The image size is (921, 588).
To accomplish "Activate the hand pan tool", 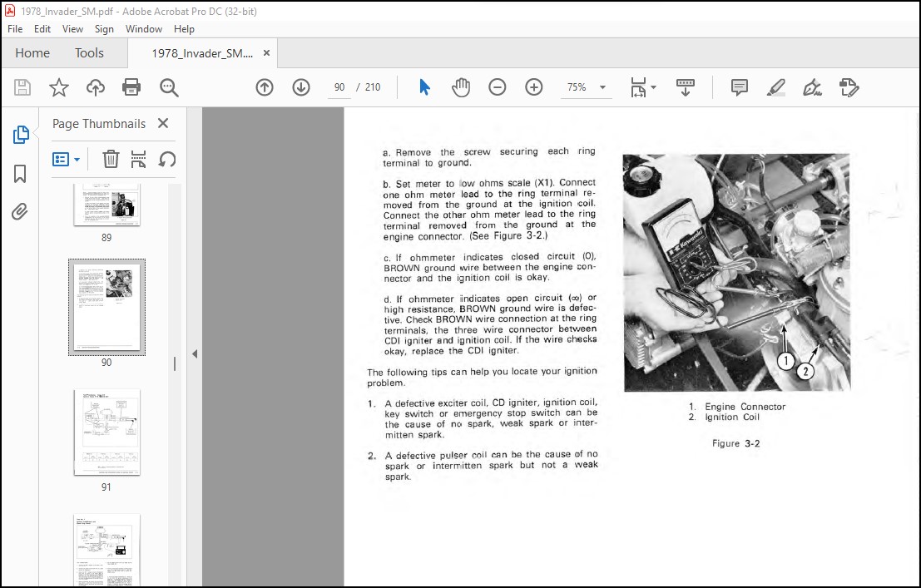I will coord(461,87).
